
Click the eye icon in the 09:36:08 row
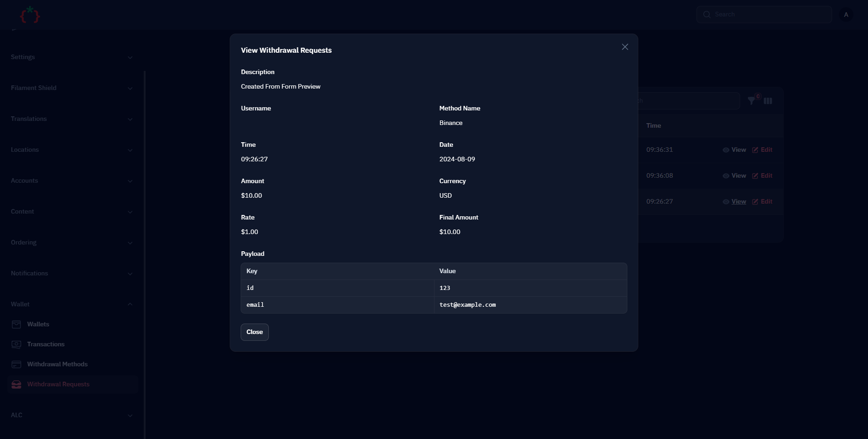[x=726, y=176]
